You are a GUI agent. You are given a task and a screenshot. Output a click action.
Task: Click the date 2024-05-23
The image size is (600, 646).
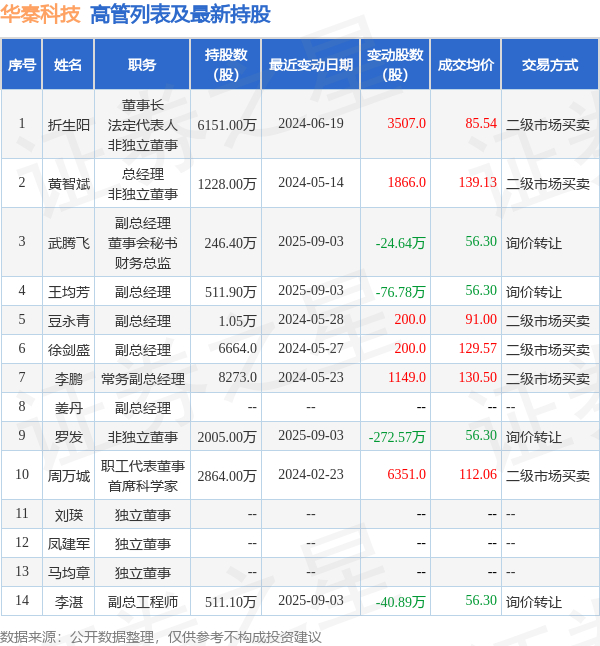point(311,377)
